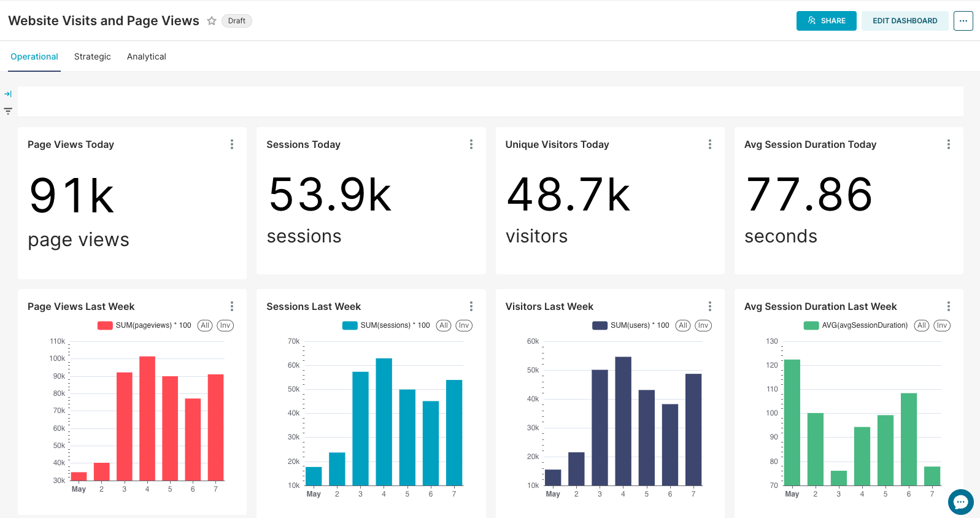Star the dashboard as favorite
Viewport: 980px width, 518px height.
click(212, 21)
